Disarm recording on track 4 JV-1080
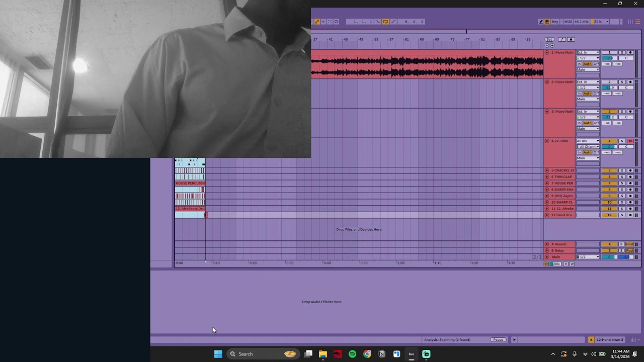The image size is (644, 362). [x=630, y=141]
